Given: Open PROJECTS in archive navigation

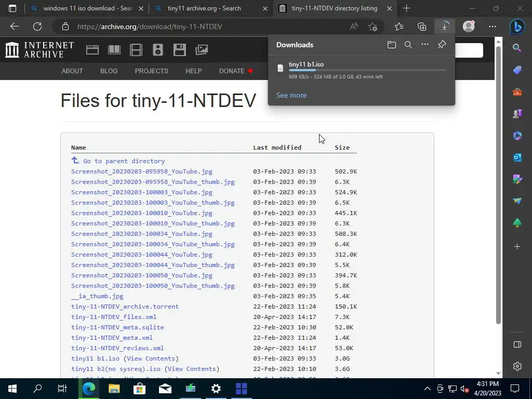Looking at the screenshot, I should [x=151, y=71].
